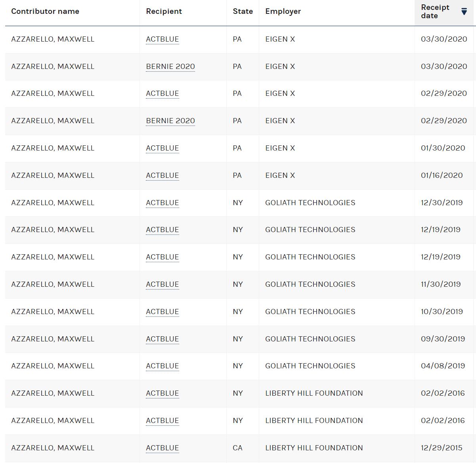Open ACTBLUE link dated 12/29/2015

pos(162,448)
